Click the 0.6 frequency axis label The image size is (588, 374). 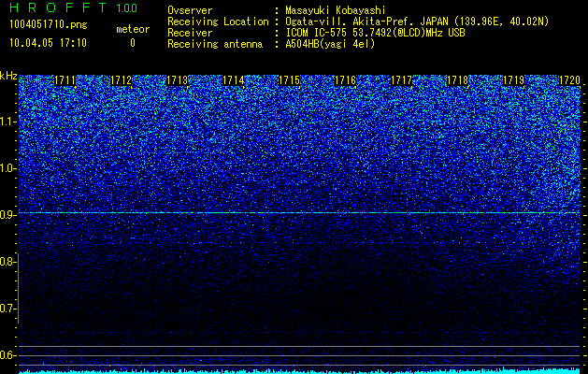[x=7, y=355]
